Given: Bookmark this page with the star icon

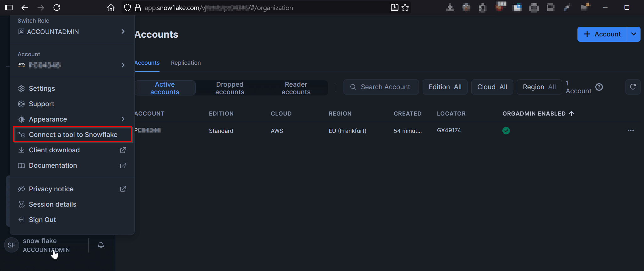Looking at the screenshot, I should (x=405, y=8).
